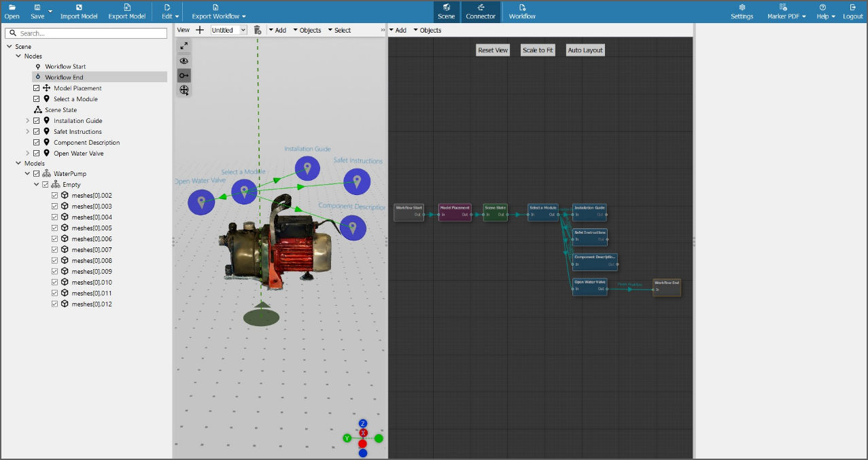Screen dimensions: 868x460
Task: Click the Scale to Fit button
Action: click(x=538, y=50)
